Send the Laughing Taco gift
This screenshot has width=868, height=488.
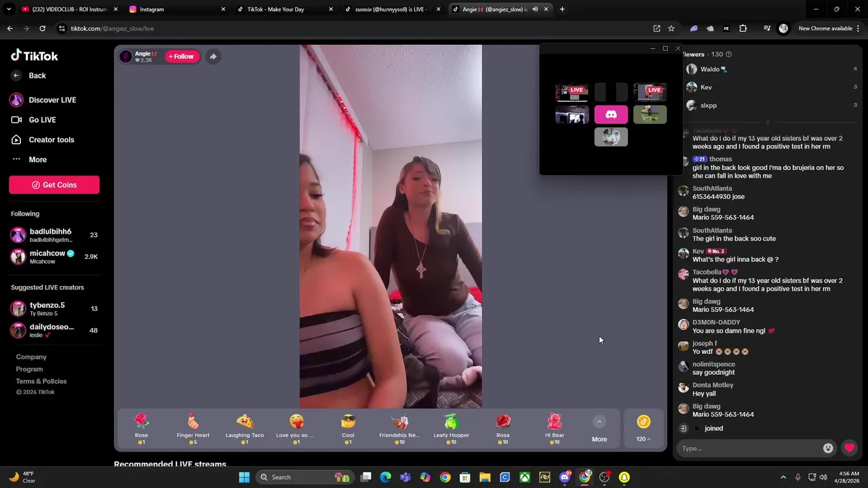pyautogui.click(x=245, y=428)
